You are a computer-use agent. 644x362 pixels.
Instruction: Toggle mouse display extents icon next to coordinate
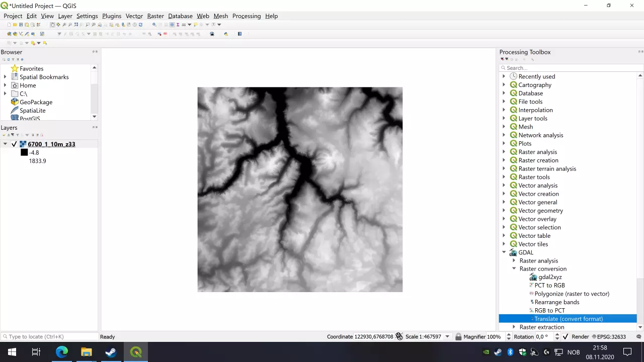tap(399, 336)
